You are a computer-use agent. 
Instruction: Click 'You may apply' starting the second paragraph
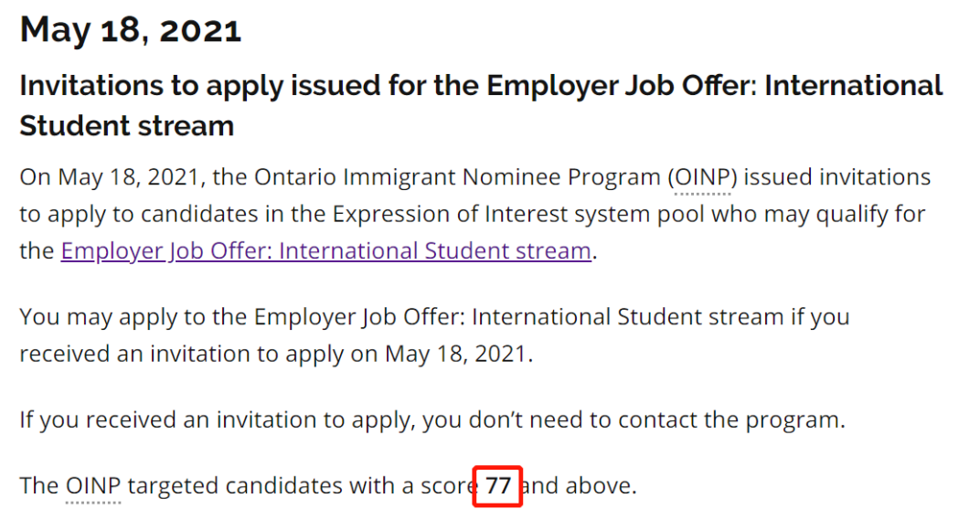coord(85,317)
